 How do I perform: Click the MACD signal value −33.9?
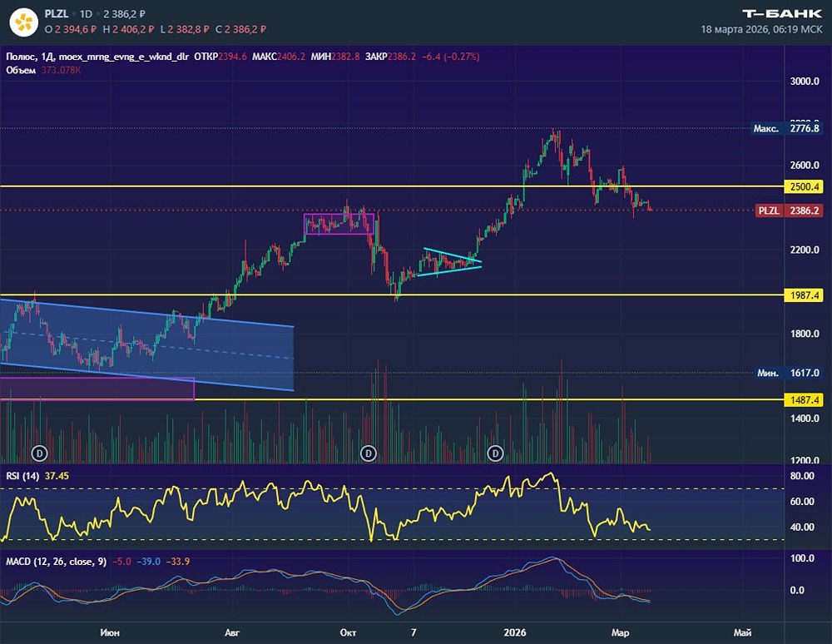[178, 562]
